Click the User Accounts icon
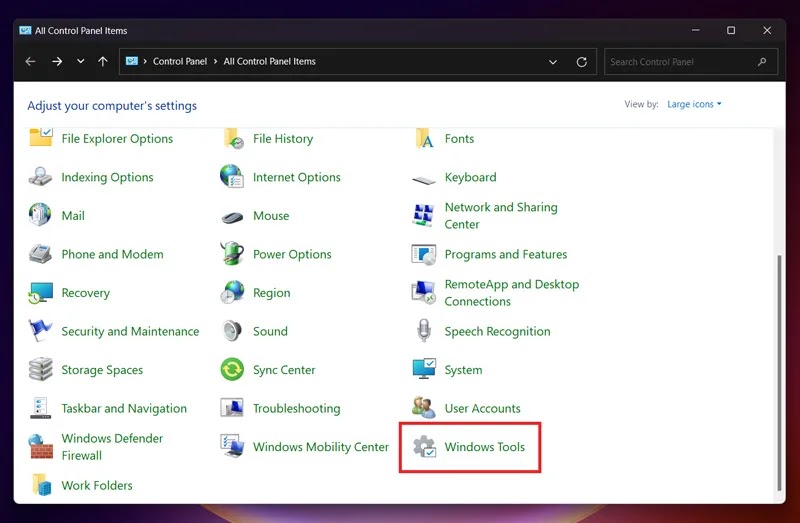 click(423, 407)
